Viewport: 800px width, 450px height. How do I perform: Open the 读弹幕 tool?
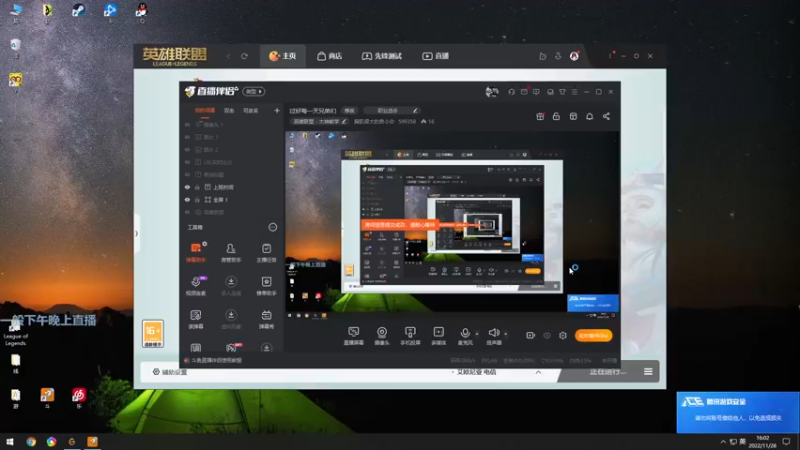(196, 319)
